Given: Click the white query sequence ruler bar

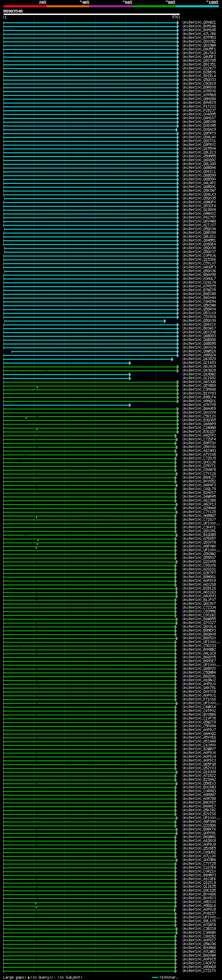Looking at the screenshot, I should pos(91,15).
